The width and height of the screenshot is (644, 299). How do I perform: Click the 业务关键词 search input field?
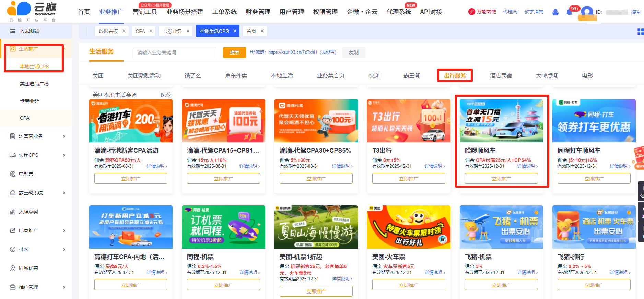(x=175, y=52)
